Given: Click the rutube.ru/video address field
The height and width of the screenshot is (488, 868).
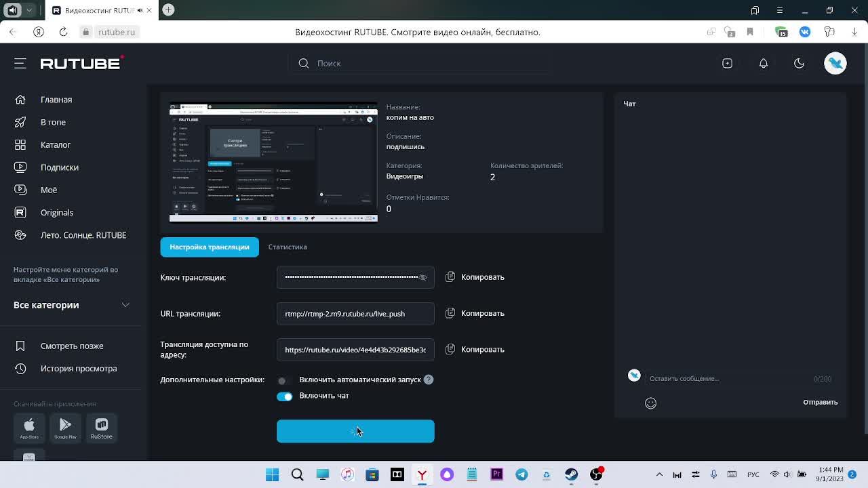Looking at the screenshot, I should [355, 350].
